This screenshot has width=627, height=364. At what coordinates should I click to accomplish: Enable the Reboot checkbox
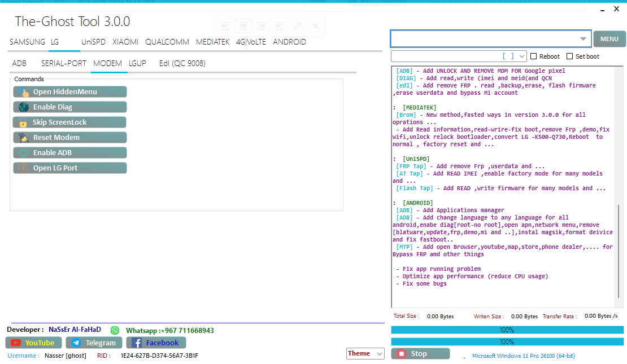[x=534, y=56]
